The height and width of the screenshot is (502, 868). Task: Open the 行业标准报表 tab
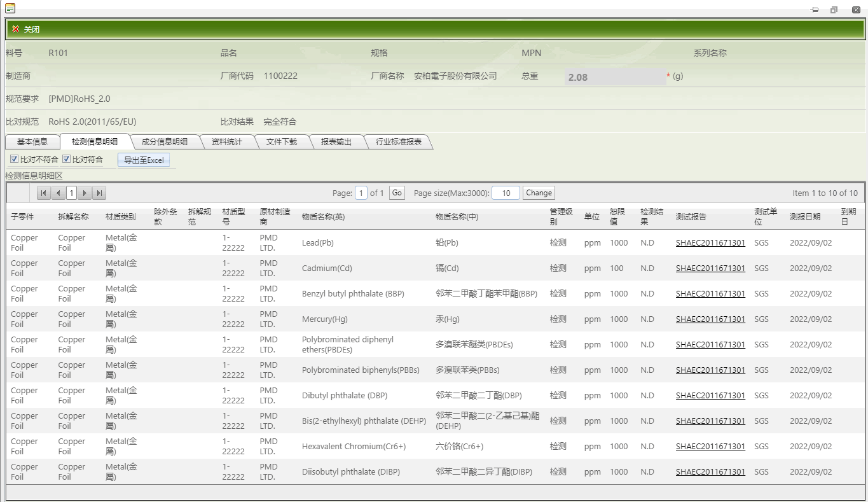tap(399, 142)
